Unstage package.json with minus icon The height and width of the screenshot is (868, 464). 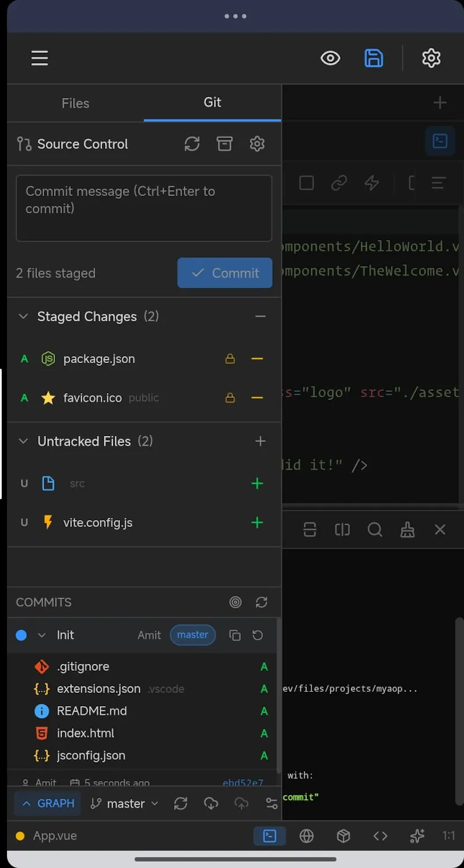[x=257, y=359]
